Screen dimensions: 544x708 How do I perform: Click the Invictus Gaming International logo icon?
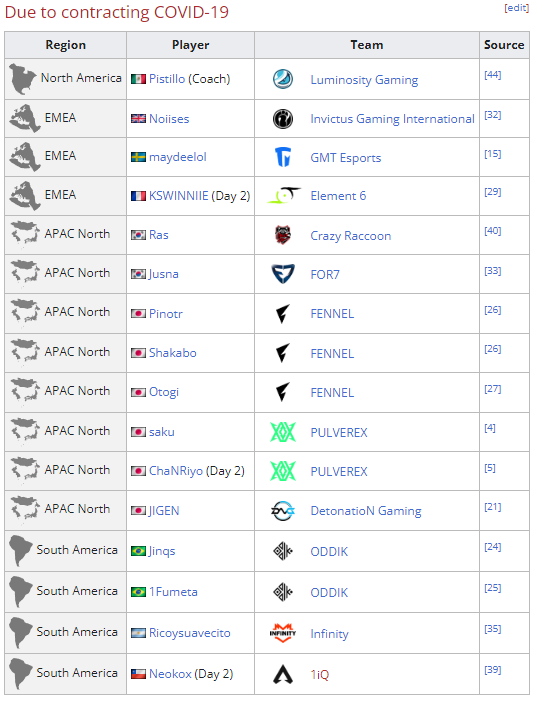coord(283,119)
